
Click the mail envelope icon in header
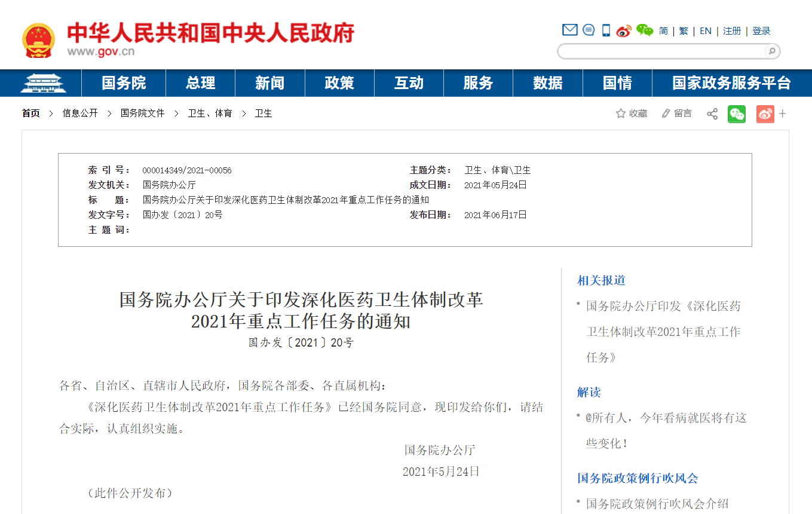pos(569,30)
